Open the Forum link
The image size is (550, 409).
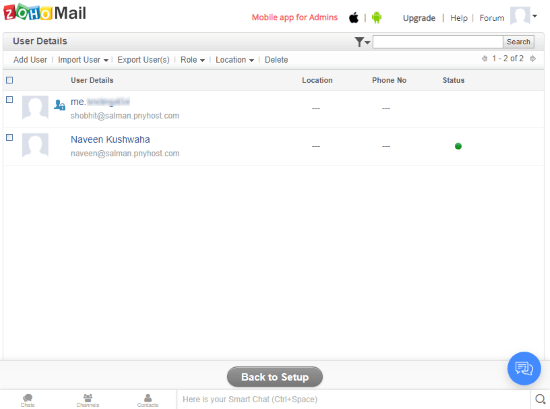click(x=491, y=18)
